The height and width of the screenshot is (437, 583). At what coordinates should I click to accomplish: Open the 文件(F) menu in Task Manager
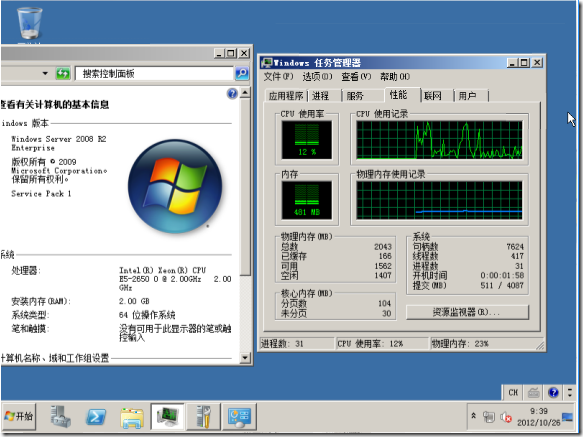pos(278,77)
